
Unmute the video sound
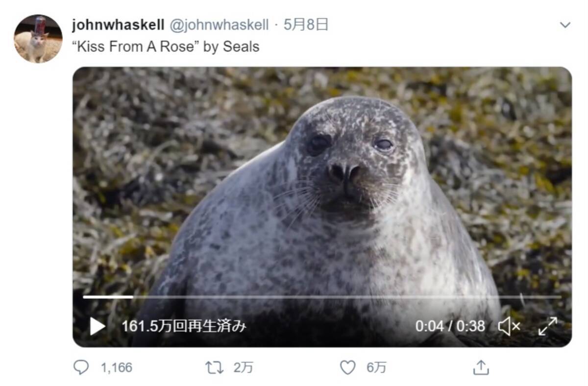point(509,326)
